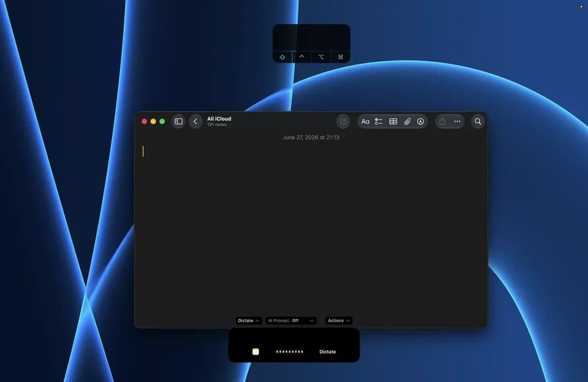Open the three-dot more options menu
This screenshot has width=588, height=382.
(457, 121)
